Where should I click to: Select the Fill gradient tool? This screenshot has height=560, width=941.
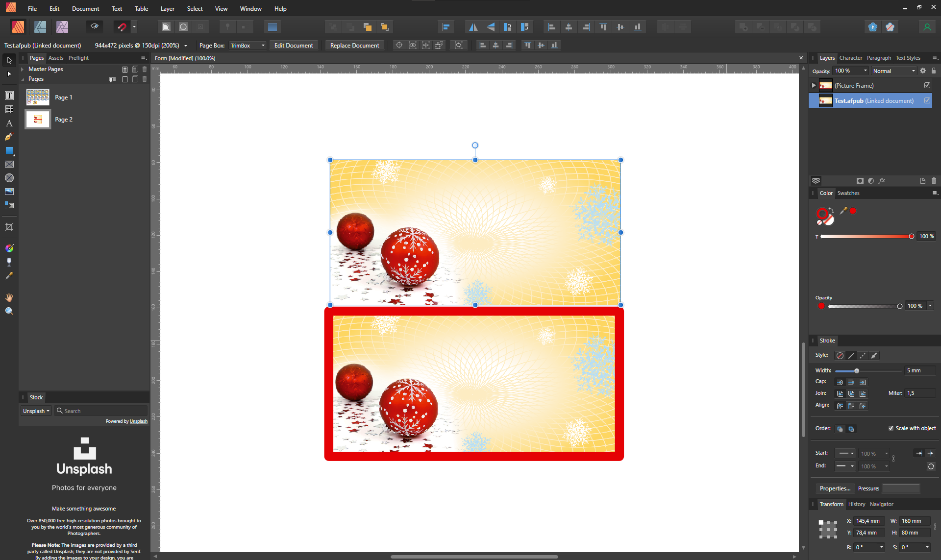pos(9,248)
